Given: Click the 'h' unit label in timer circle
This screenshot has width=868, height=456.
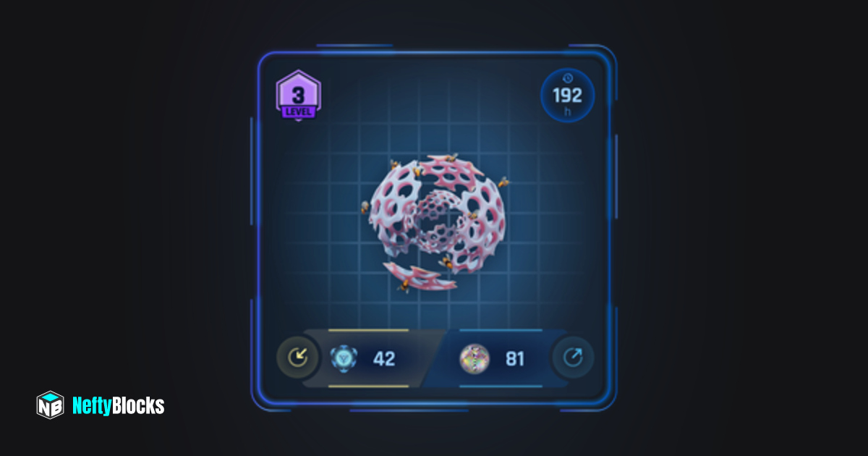Looking at the screenshot, I should pos(568,111).
